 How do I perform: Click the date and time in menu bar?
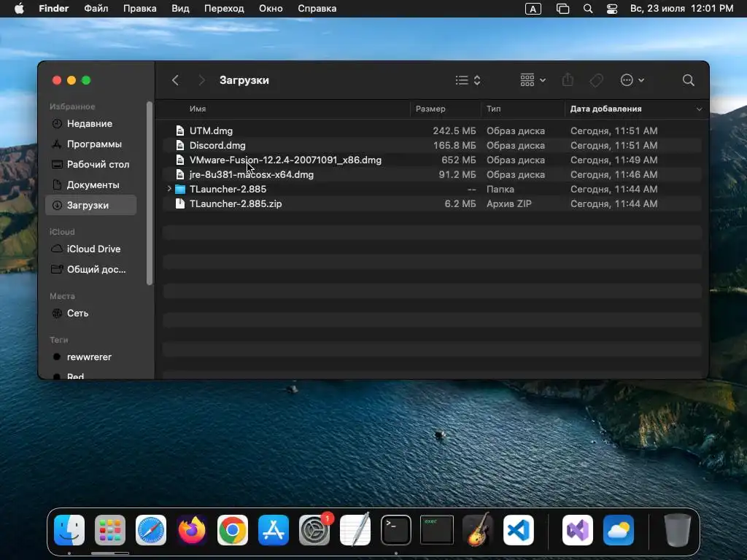pyautogui.click(x=681, y=9)
